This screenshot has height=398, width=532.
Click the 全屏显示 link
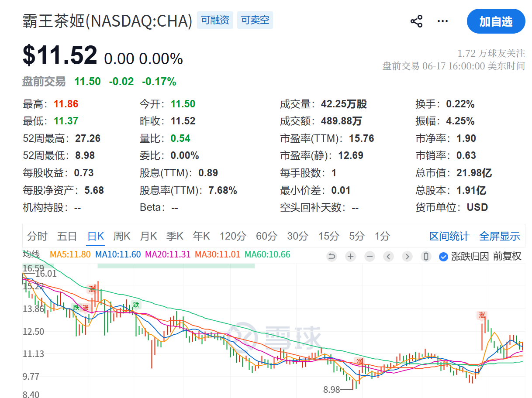click(500, 236)
